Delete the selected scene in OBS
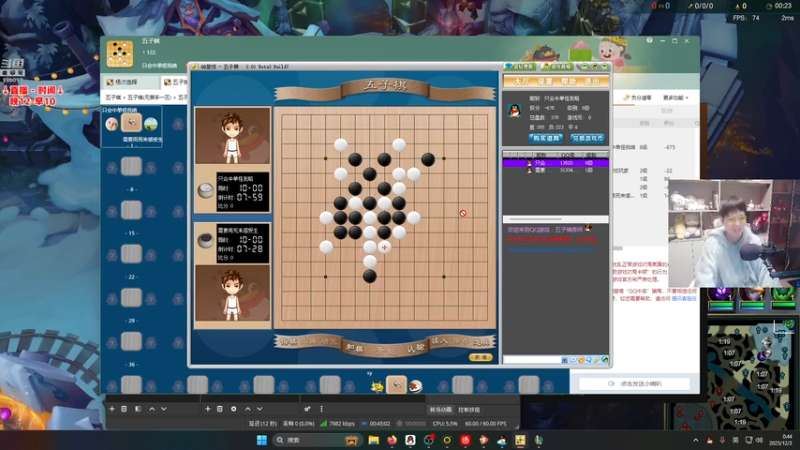 (124, 409)
